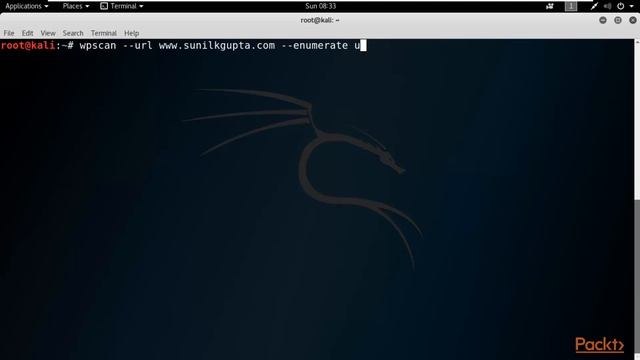640x360 pixels.
Task: Expand the Applications menu in top panel
Action: (x=27, y=6)
